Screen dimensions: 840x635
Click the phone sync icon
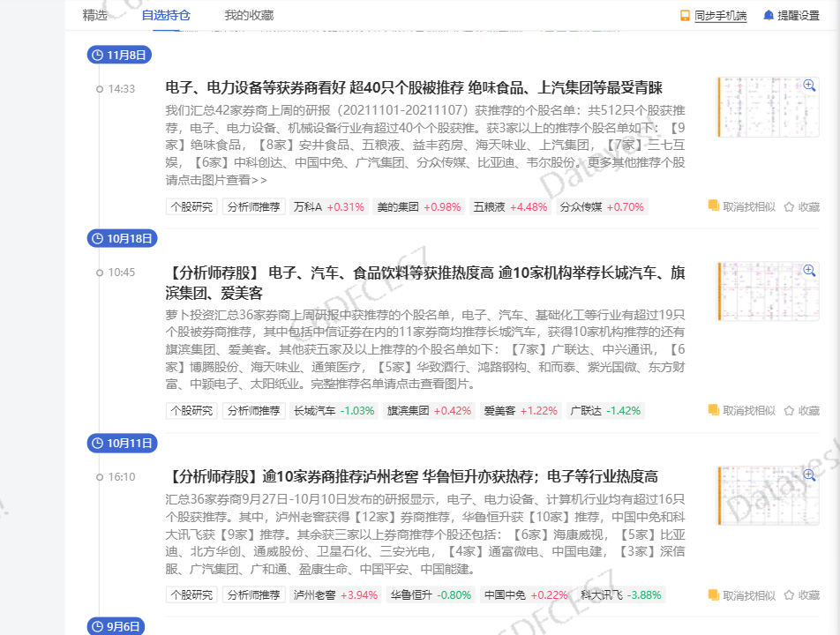(x=686, y=16)
